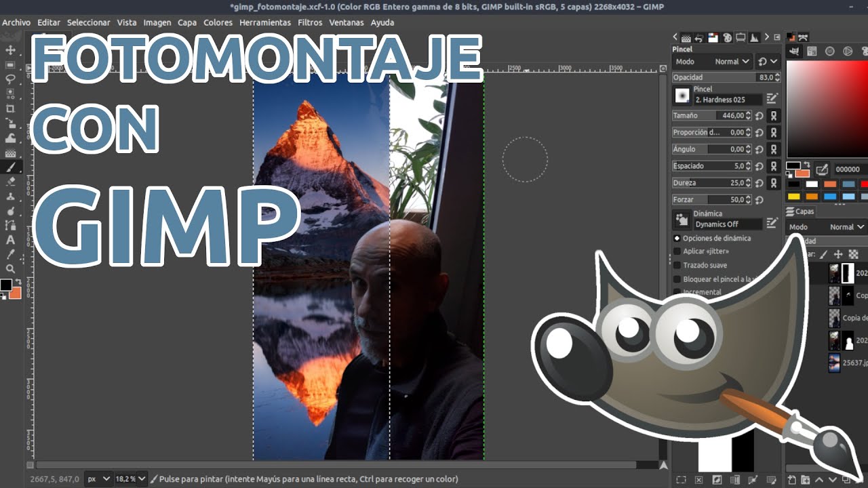Link Espaciado to the brush
The image size is (868, 488).
tap(773, 166)
